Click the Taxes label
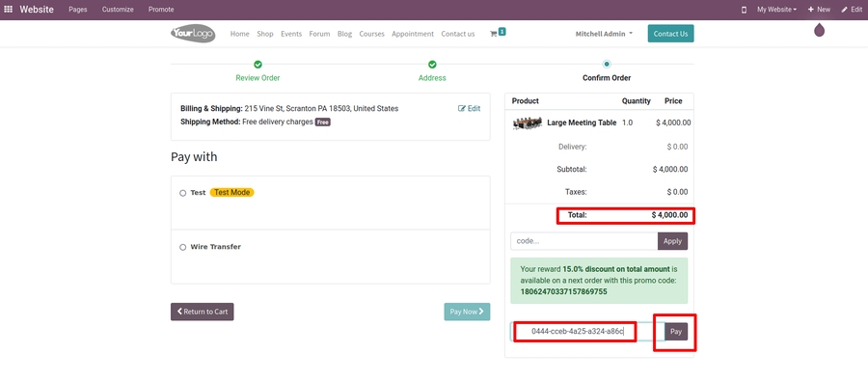 tap(576, 192)
